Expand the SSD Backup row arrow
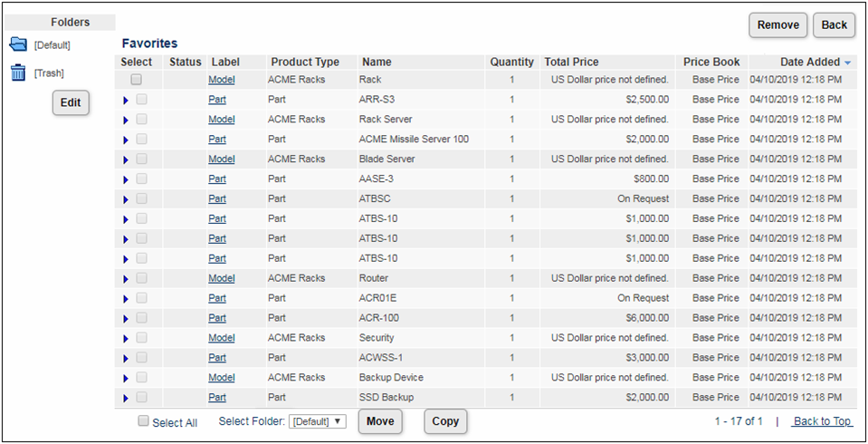The image size is (868, 444). coord(126,398)
